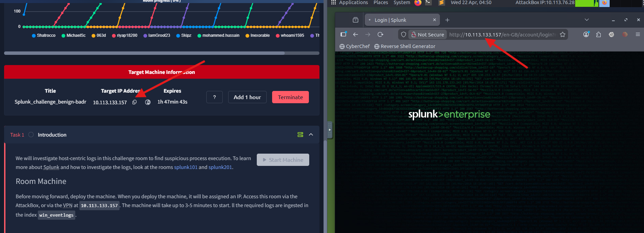Toggle Inexorable series in chart legend
The image size is (644, 233).
tap(257, 35)
